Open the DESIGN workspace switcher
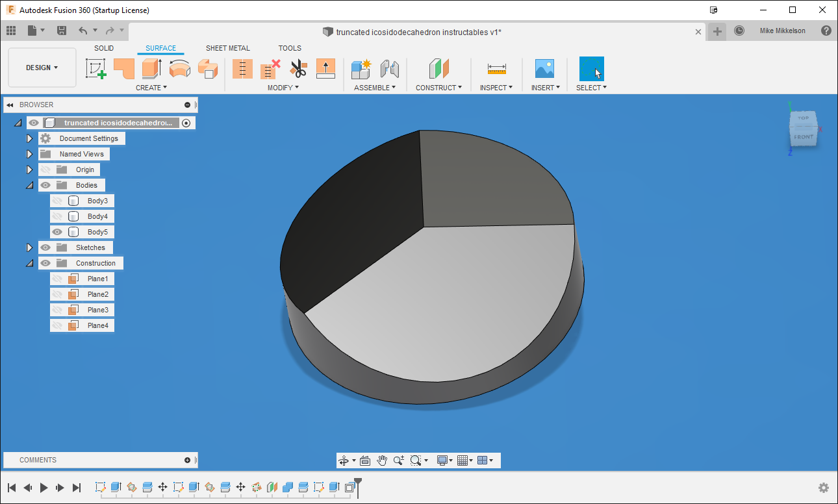Image resolution: width=838 pixels, height=504 pixels. [x=42, y=67]
